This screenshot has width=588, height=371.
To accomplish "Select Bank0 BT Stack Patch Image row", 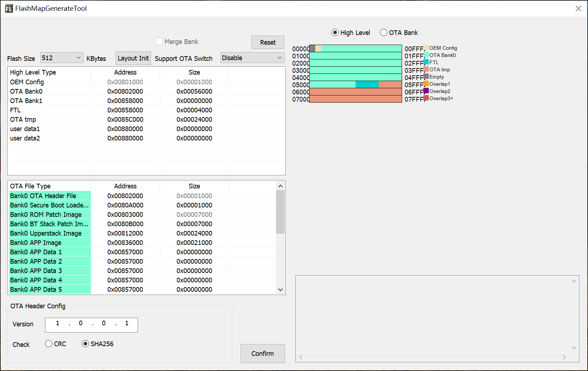I will [x=142, y=224].
